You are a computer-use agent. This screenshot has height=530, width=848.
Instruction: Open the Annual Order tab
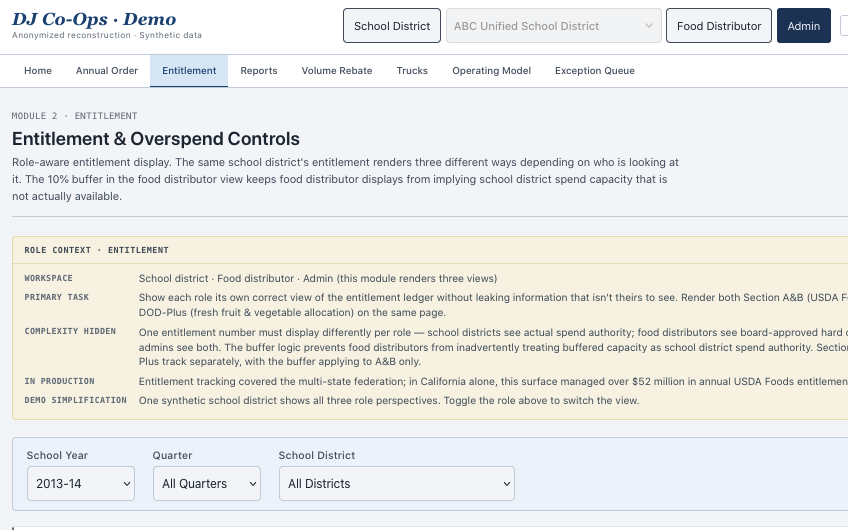coord(107,71)
